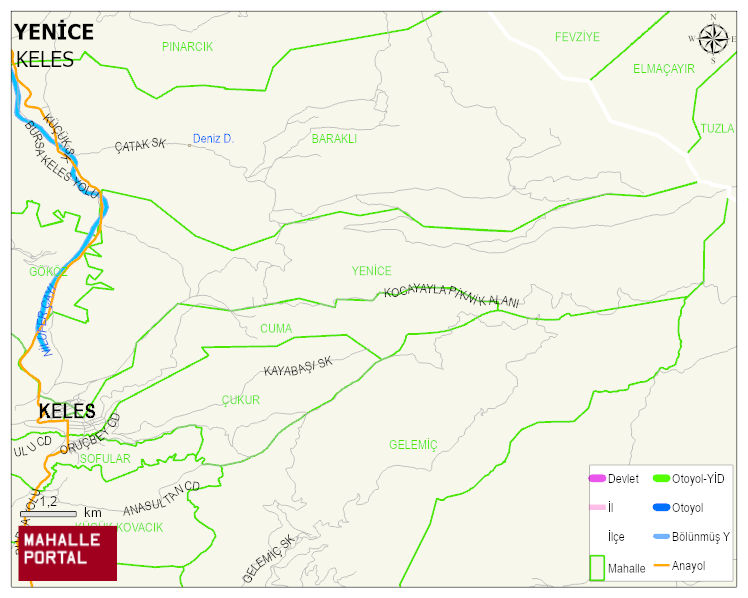The image size is (748, 598).
Task: Click the KAYABAŞI SK street label
Action: pos(297,368)
